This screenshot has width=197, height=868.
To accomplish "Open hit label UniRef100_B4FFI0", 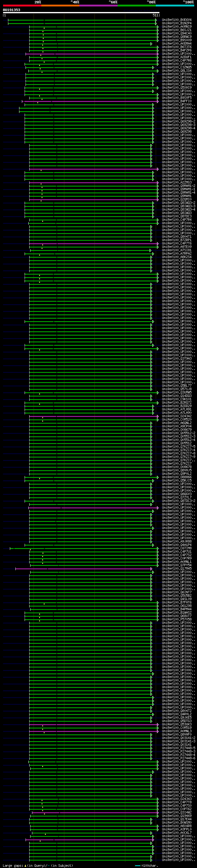I will pyautogui.click(x=177, y=101).
